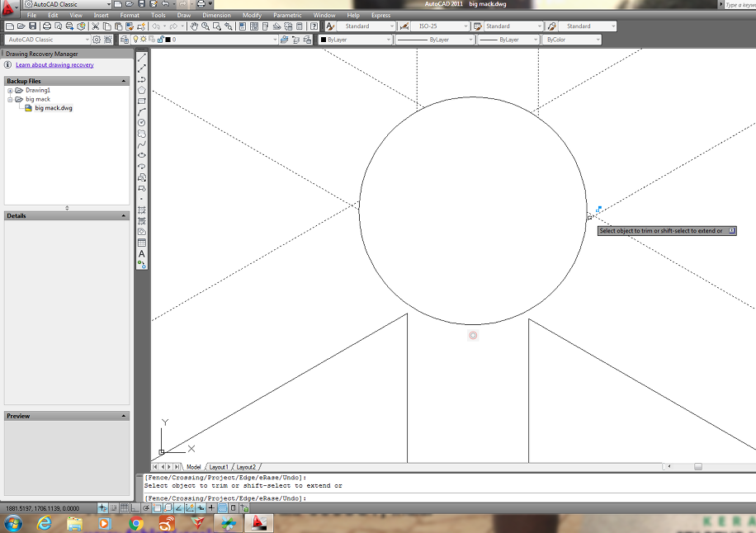Select the Make Block tool
The image size is (756, 533).
[x=142, y=188]
